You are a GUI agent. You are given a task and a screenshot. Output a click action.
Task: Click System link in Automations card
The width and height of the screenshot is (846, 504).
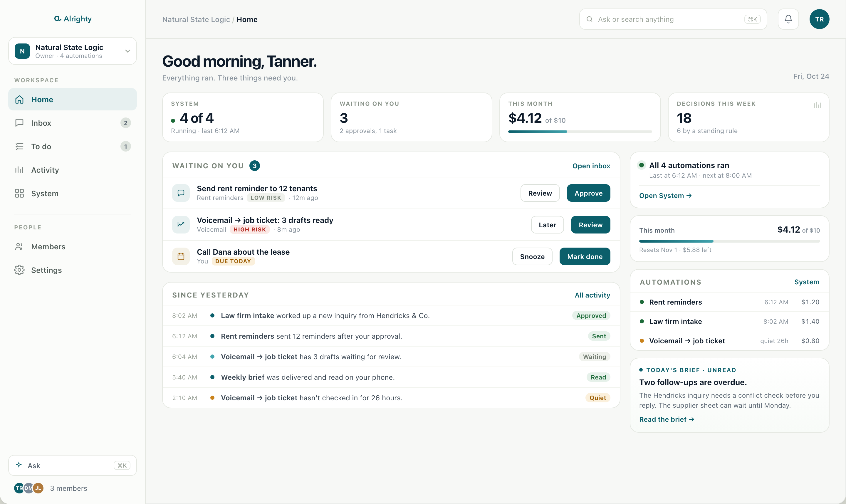point(806,282)
